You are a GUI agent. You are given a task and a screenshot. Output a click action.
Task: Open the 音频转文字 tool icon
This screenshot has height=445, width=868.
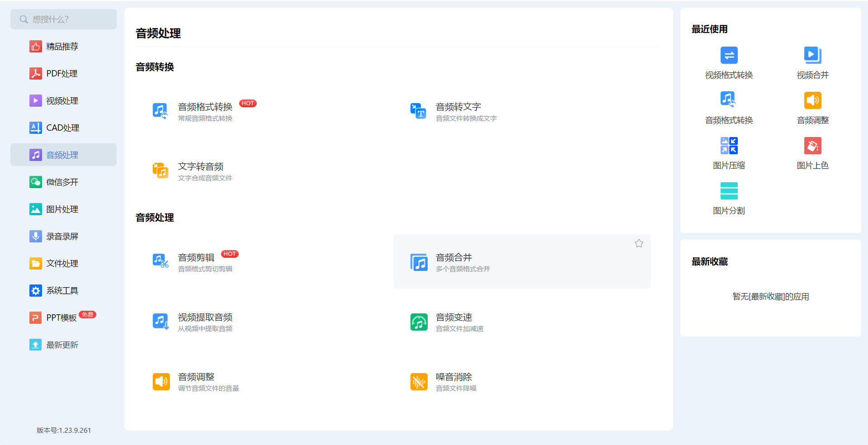click(x=419, y=111)
